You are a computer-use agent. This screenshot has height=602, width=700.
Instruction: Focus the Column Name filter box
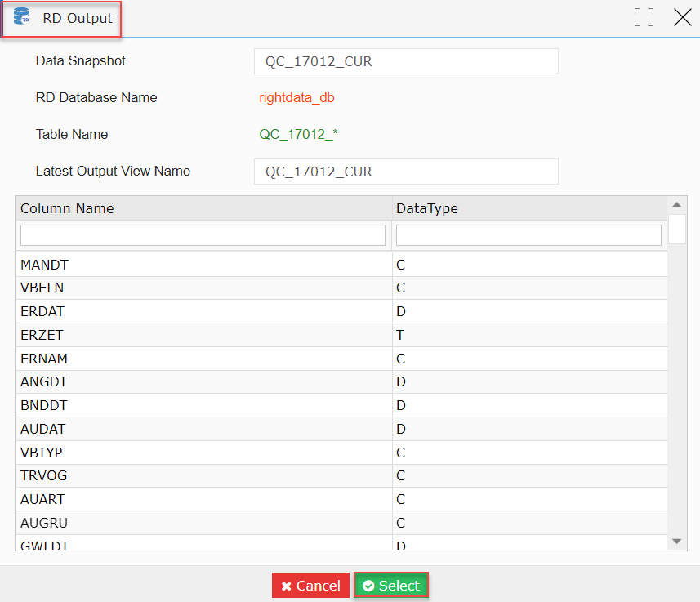[x=203, y=235]
